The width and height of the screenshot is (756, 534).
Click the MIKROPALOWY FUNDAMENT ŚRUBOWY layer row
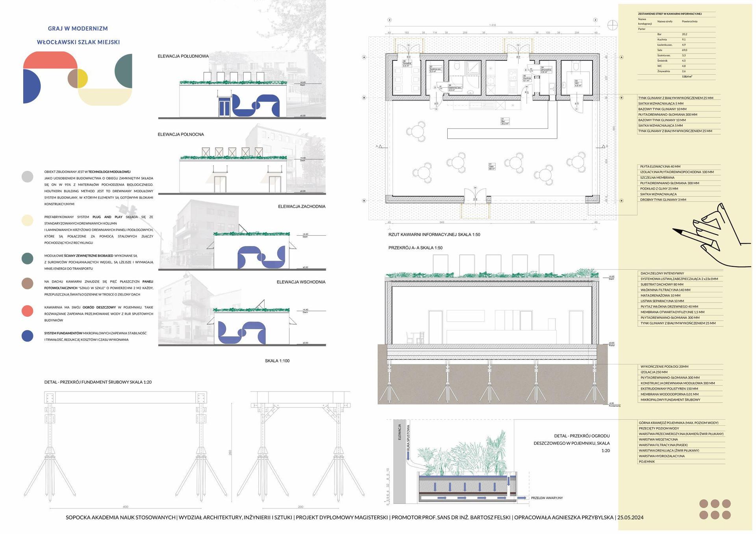670,400
